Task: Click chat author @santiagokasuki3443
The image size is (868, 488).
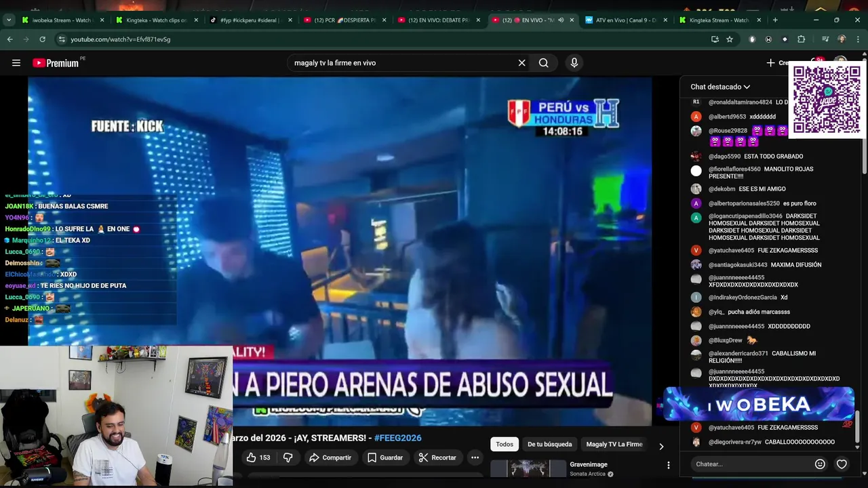Action: pyautogui.click(x=738, y=265)
